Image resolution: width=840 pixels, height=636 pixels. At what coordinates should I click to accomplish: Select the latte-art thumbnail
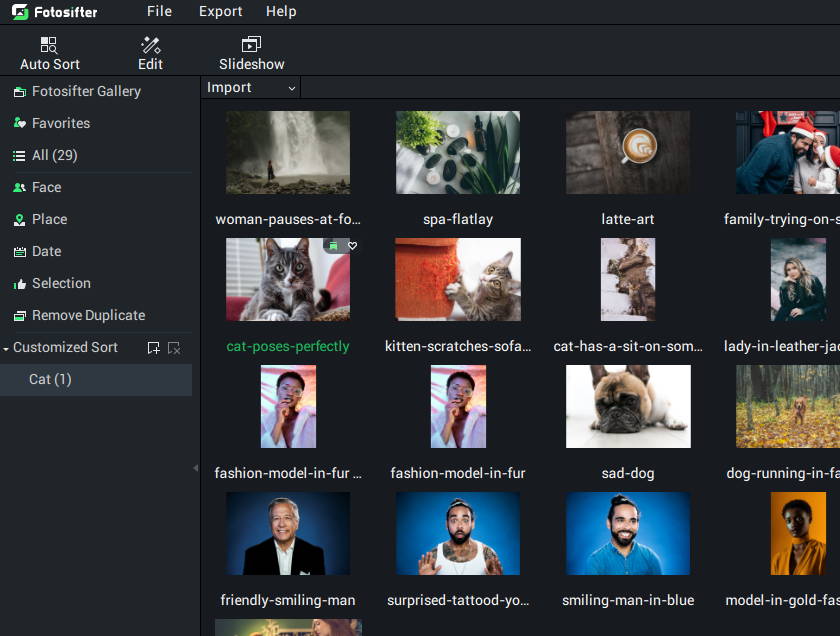pos(628,153)
